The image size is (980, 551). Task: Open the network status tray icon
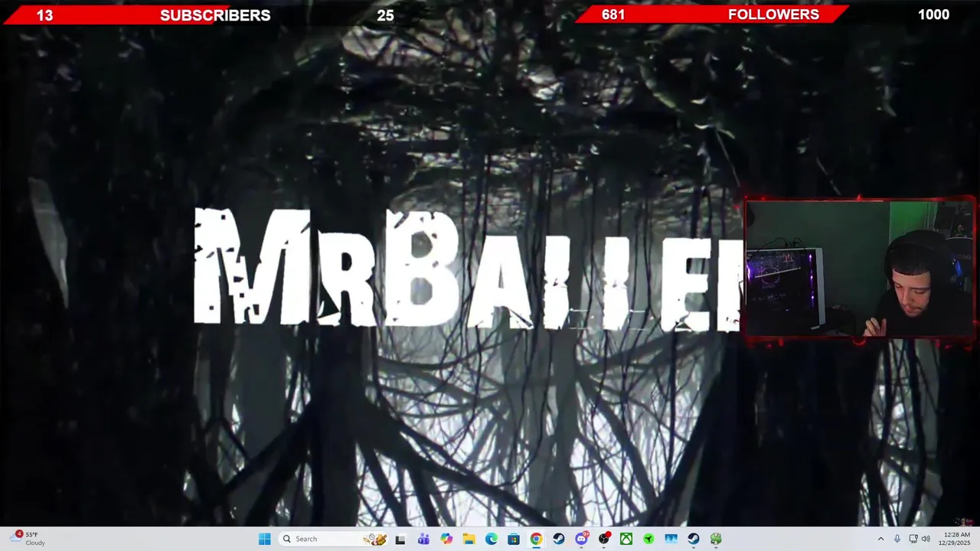point(913,539)
